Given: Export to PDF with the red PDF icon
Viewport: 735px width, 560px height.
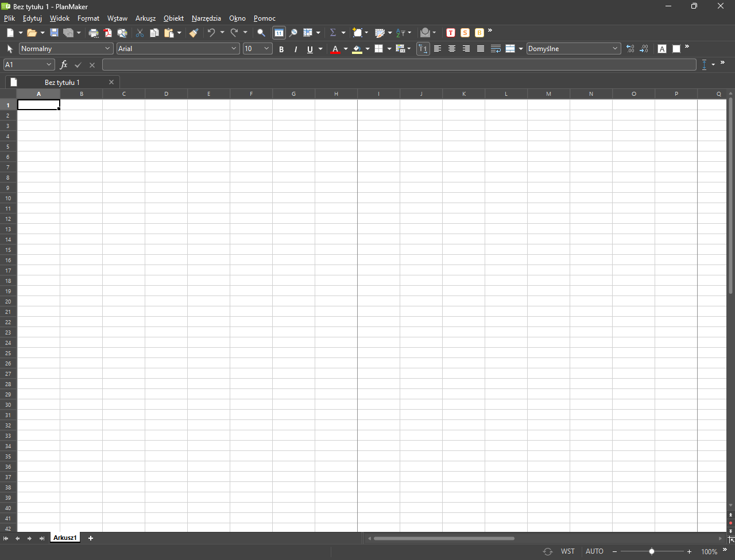Looking at the screenshot, I should (107, 33).
